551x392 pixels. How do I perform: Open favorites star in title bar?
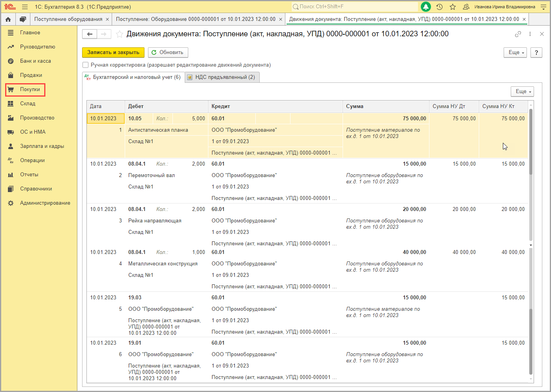[x=453, y=7]
